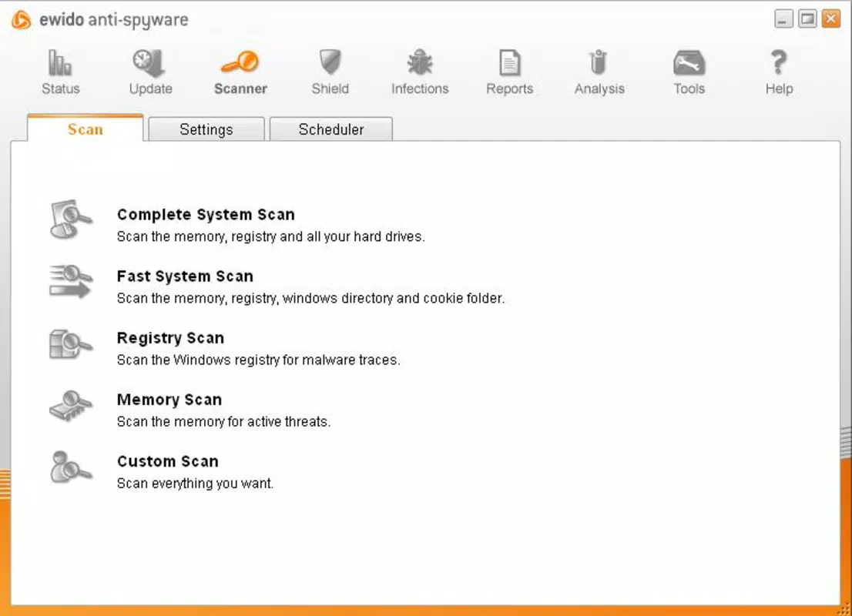Click the Registry Scan icon
The image size is (852, 616).
coord(71,344)
